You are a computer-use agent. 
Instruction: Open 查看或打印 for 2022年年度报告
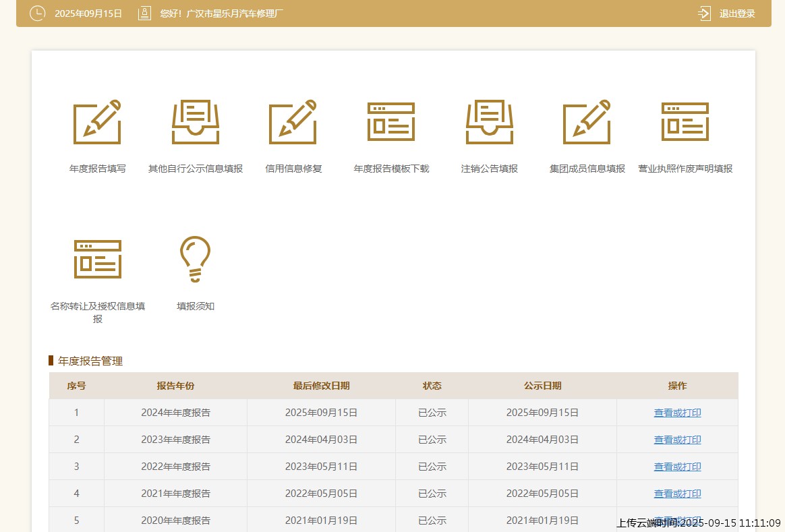677,467
